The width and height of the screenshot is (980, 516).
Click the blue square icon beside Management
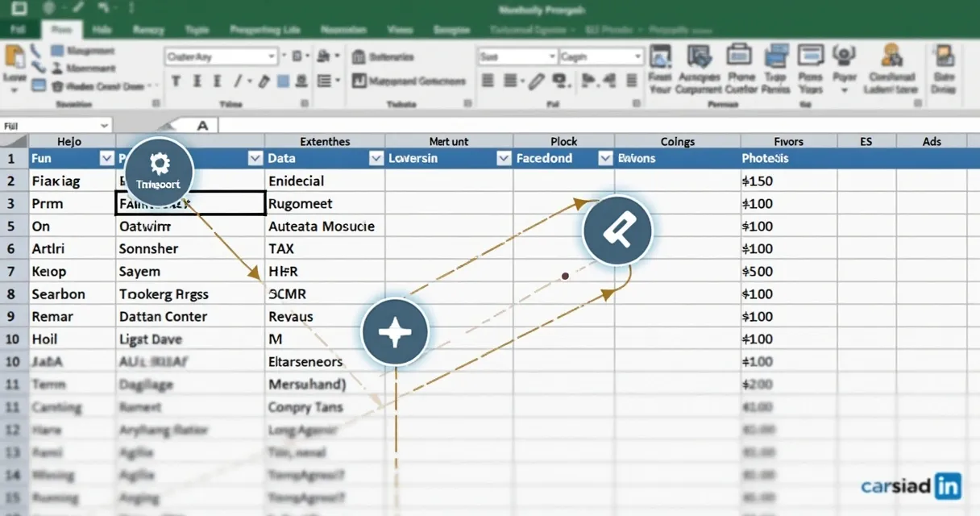[57, 51]
